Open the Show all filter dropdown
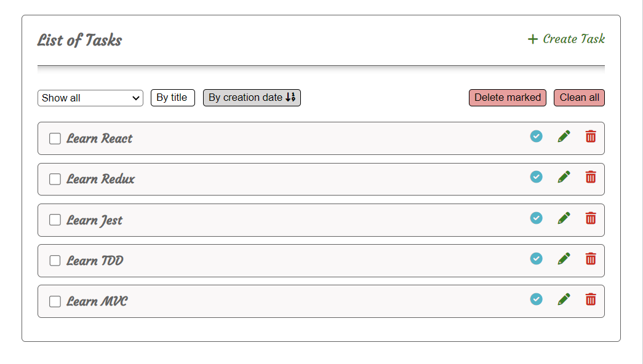The width and height of the screenshot is (643, 364). click(90, 98)
